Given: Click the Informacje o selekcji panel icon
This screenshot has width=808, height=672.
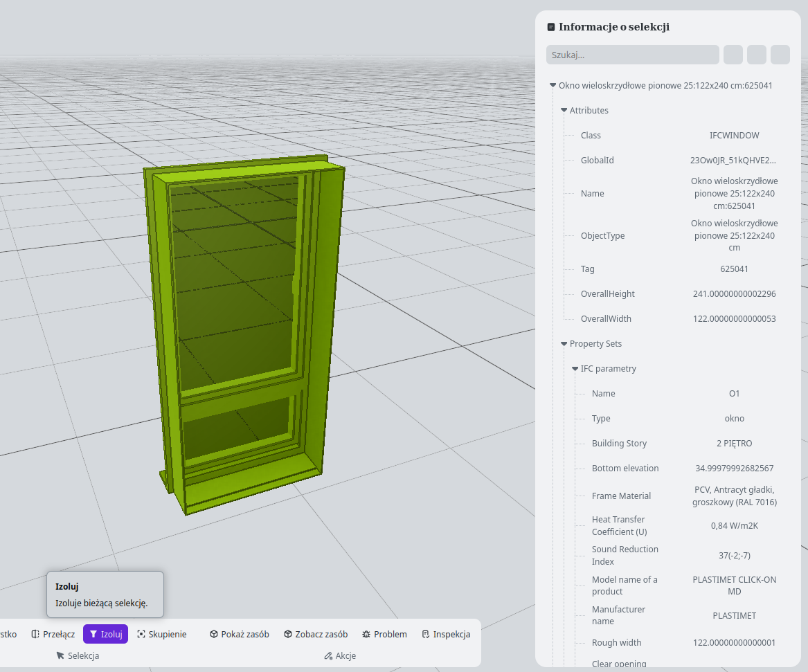Looking at the screenshot, I should point(551,27).
